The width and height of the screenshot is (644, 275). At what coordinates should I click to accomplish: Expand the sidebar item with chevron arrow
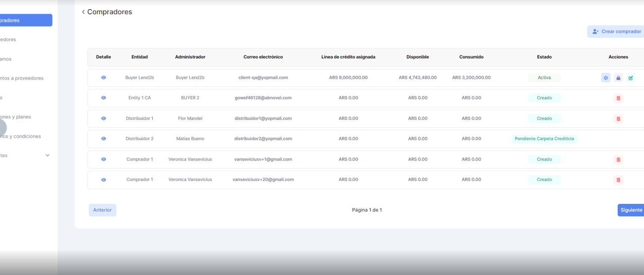click(47, 155)
